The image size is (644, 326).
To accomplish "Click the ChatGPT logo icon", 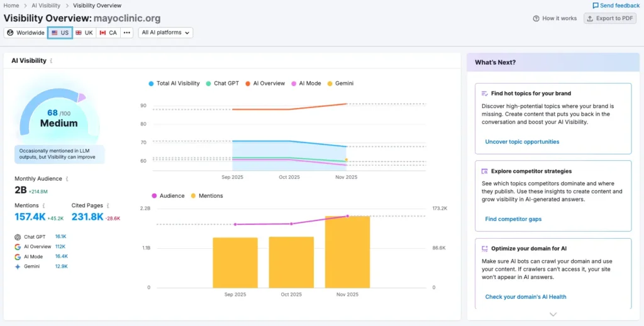I will tap(17, 237).
